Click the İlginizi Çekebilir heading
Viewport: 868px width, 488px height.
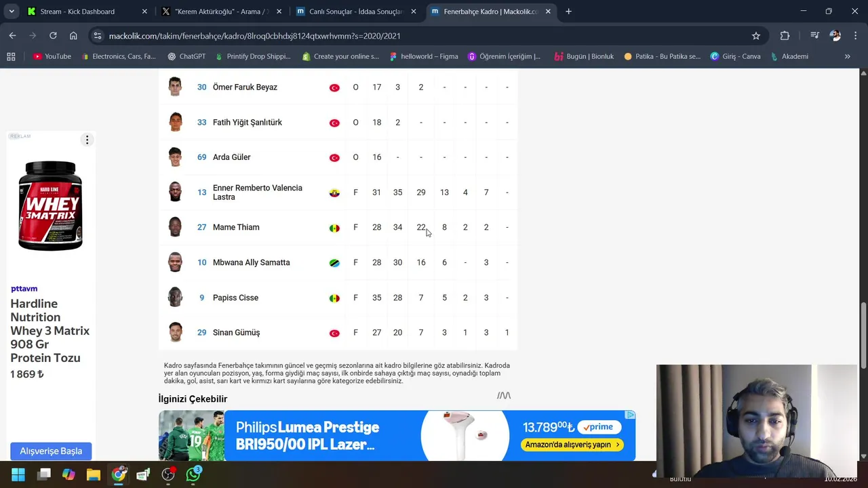tap(193, 399)
